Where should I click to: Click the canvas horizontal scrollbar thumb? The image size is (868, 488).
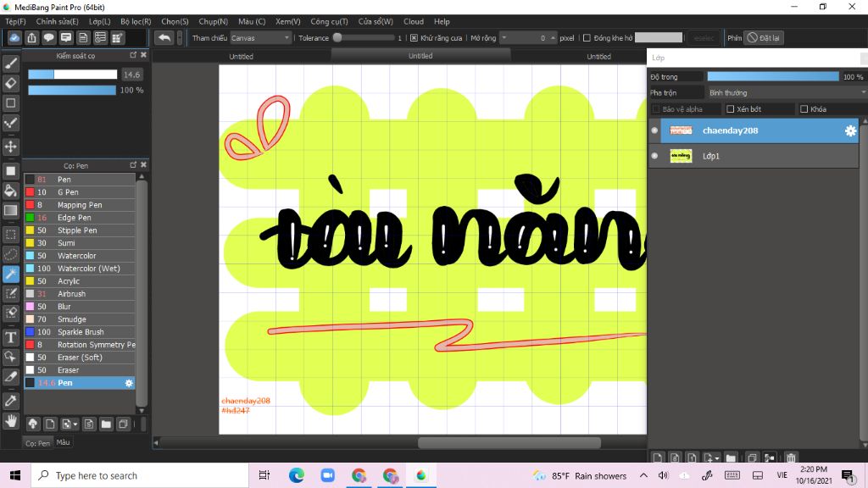coord(509,442)
